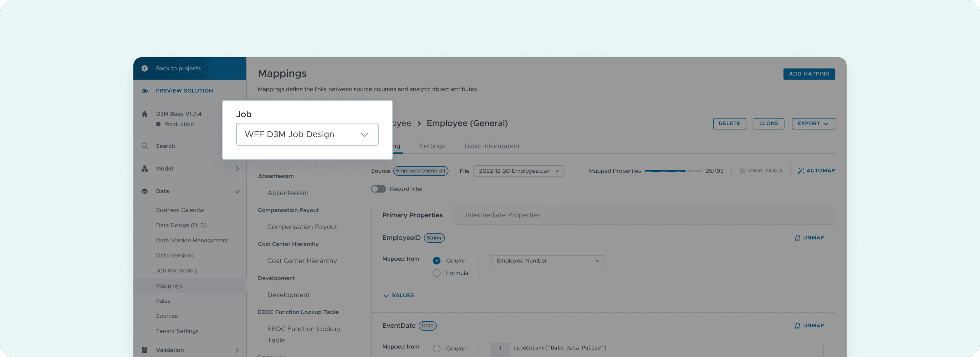980x357 pixels.
Task: Click the home icon next to D3M Base V1.7.4
Action: click(x=144, y=114)
